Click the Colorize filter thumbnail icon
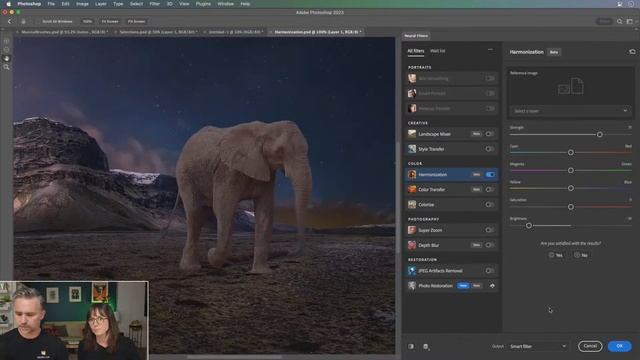This screenshot has width=640, height=360. pyautogui.click(x=412, y=204)
